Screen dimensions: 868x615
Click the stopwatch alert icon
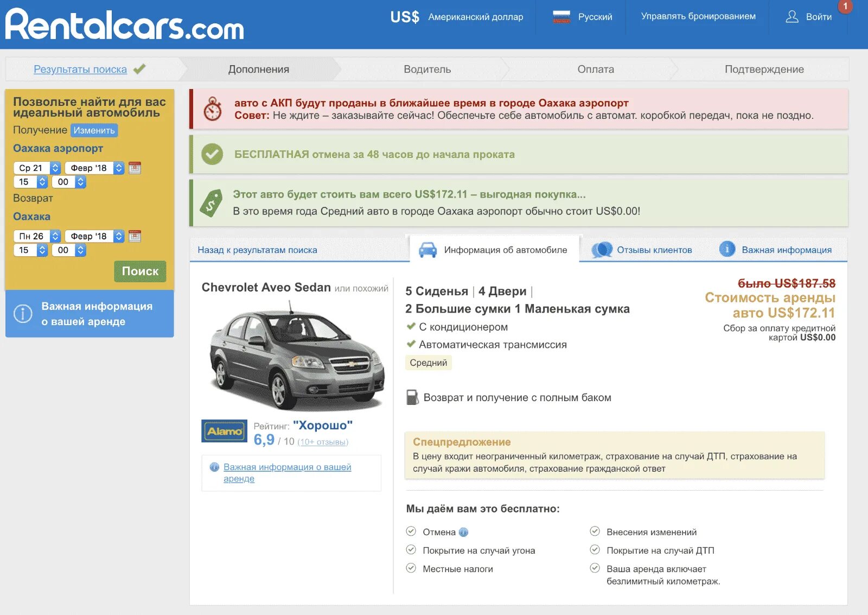213,109
